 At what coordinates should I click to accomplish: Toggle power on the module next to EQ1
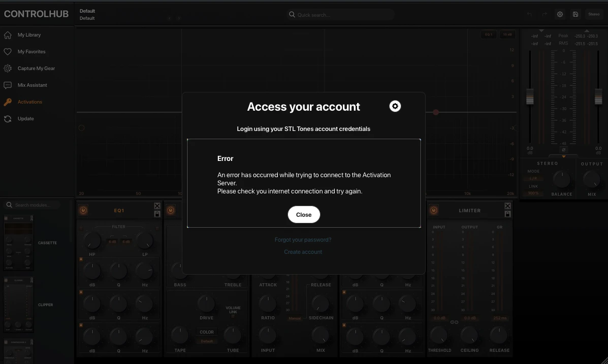pos(171,210)
